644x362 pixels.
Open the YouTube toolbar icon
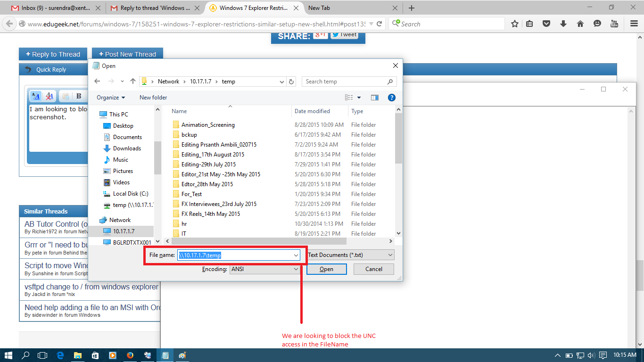point(614,23)
